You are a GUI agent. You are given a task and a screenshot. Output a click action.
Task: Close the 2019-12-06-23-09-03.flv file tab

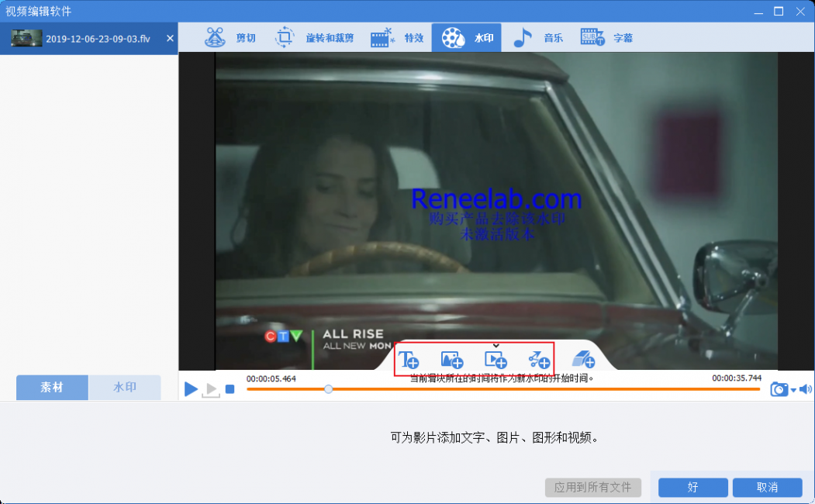(x=170, y=39)
